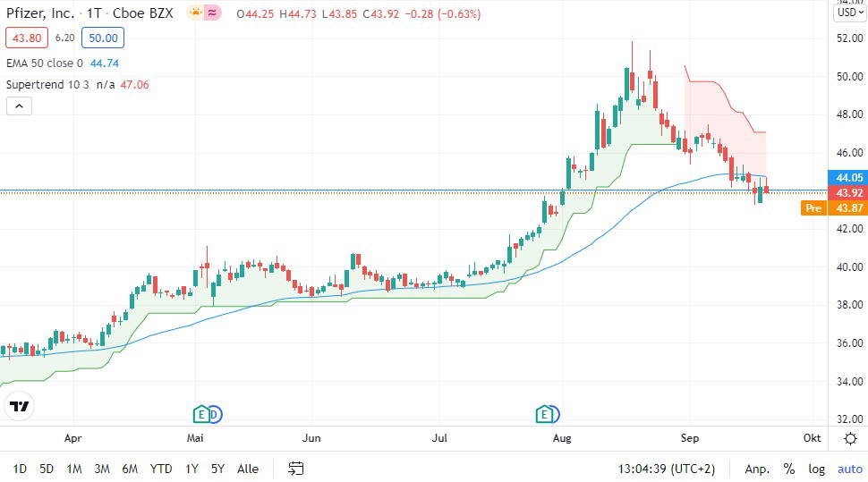Screen dimensions: 868x482
Task: Click the 6.20 spread value
Action: tap(64, 38)
